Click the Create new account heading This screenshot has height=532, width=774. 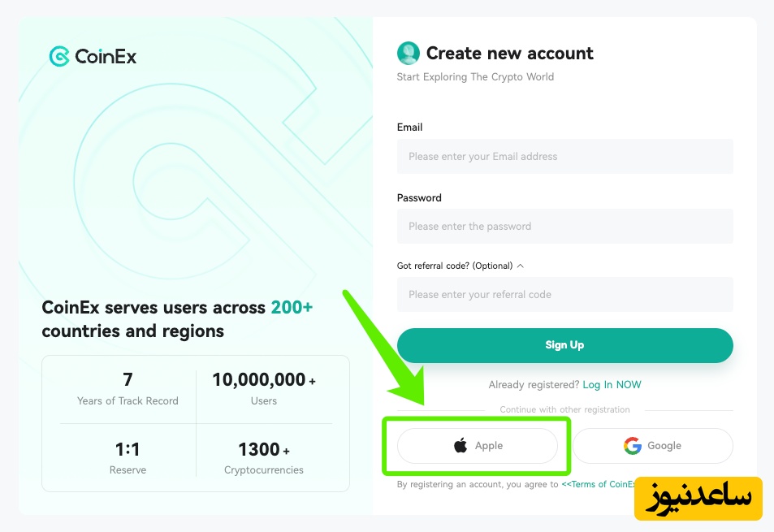pyautogui.click(x=509, y=54)
